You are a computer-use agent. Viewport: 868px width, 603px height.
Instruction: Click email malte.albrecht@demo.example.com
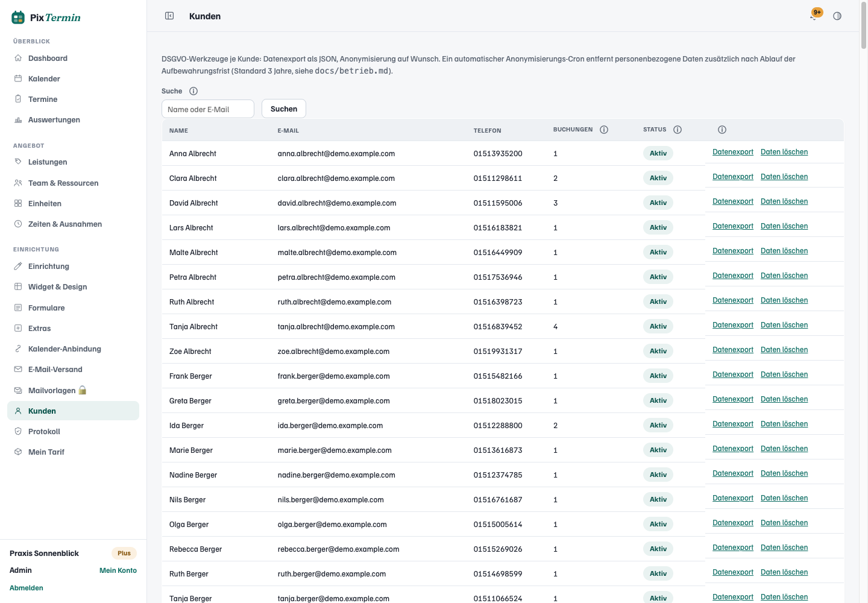(x=337, y=253)
